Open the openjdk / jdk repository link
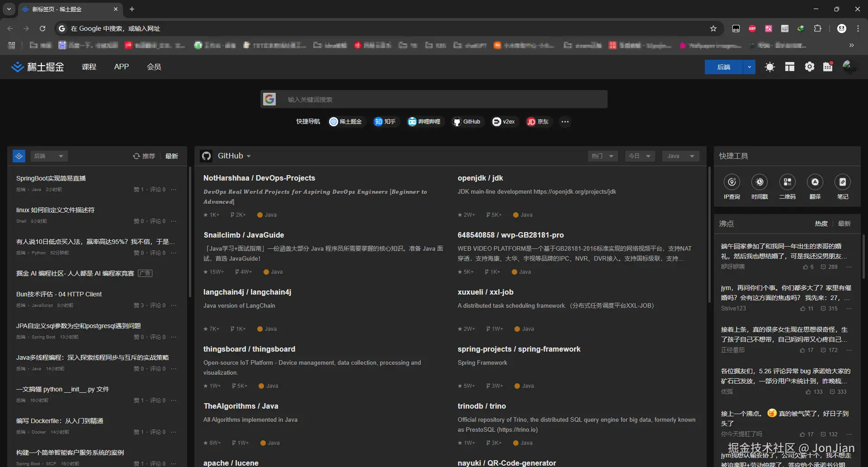The image size is (868, 467). pyautogui.click(x=480, y=178)
